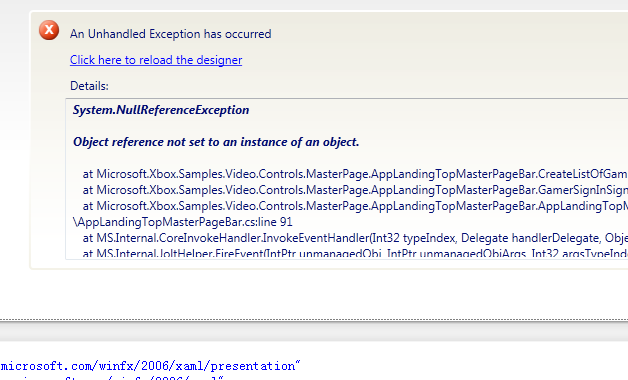Click the red error X icon

pyautogui.click(x=49, y=30)
